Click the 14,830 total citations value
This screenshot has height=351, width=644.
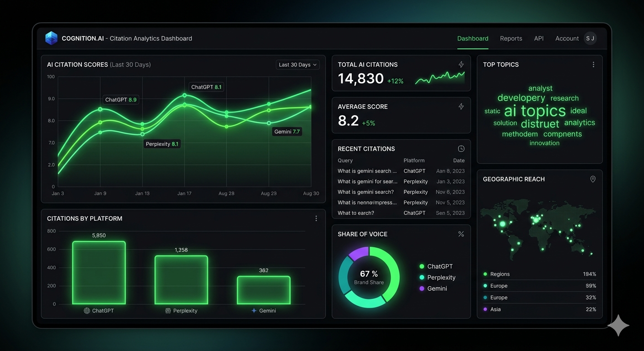click(x=360, y=79)
